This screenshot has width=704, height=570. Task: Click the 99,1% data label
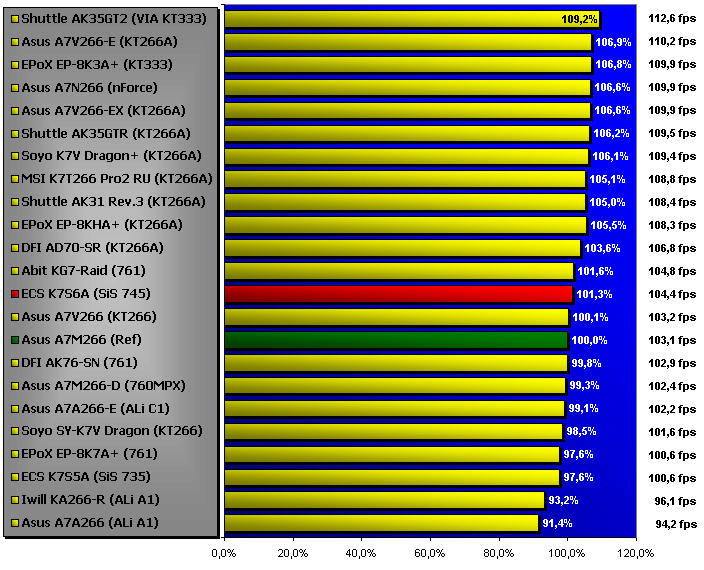coord(583,408)
